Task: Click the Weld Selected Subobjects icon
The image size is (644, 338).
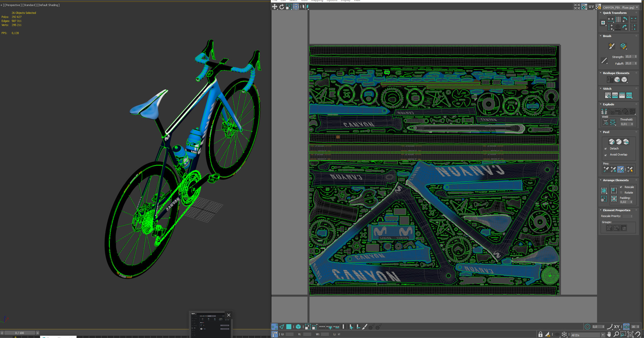Action: (x=613, y=123)
